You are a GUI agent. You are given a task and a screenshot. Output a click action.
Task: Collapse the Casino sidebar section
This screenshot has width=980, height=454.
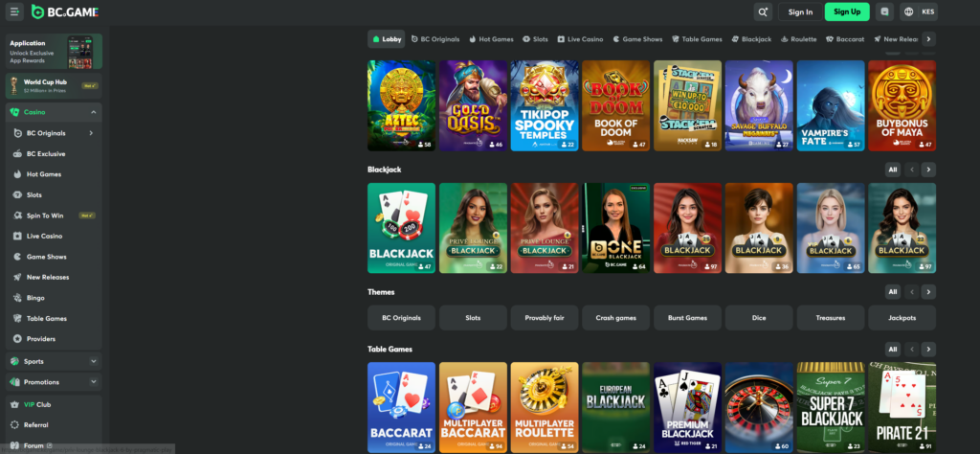93,113
